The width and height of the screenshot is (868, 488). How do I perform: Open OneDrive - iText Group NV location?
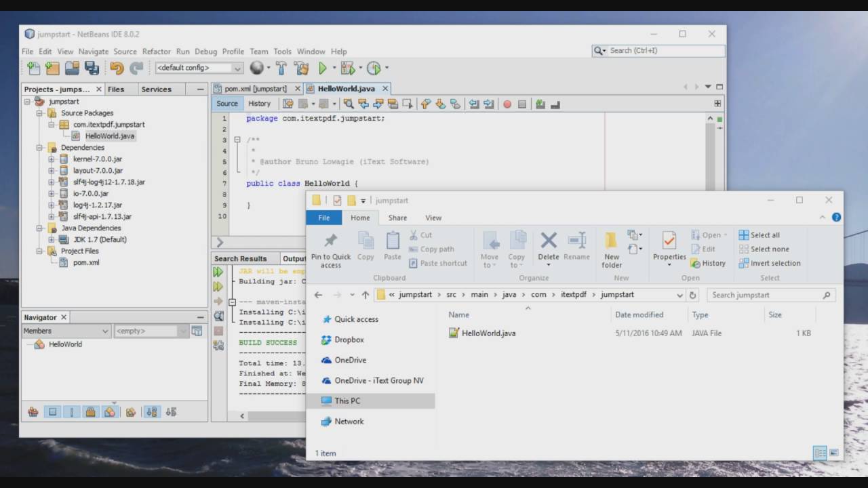point(372,380)
